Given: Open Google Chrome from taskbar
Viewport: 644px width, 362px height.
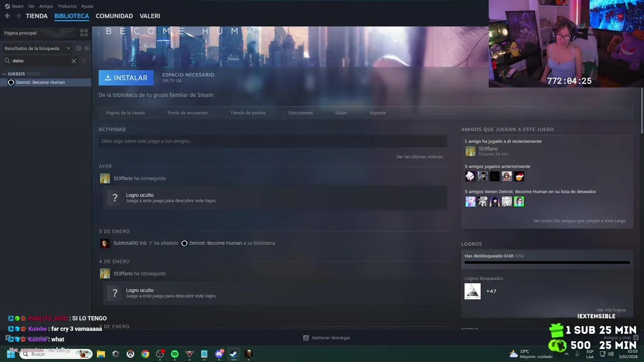Looking at the screenshot, I should point(145,354).
